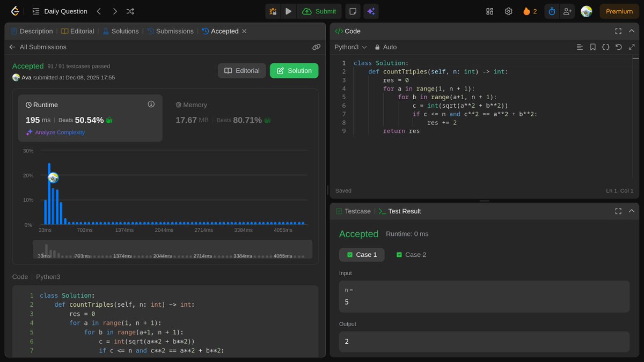The height and width of the screenshot is (362, 644).
Task: Open settings gear icon
Action: click(x=508, y=11)
